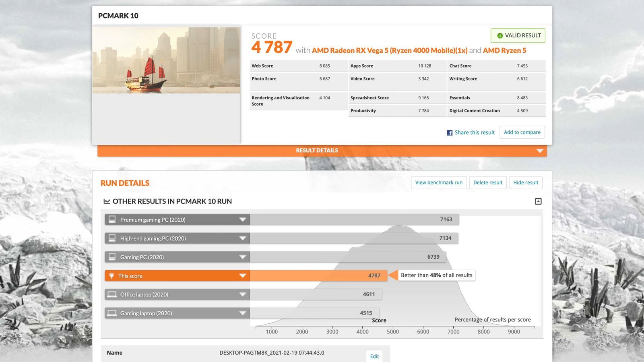Open the AMD Radeon RX Vega 5 link
Image resolution: width=644 pixels, height=362 pixels.
(390, 50)
